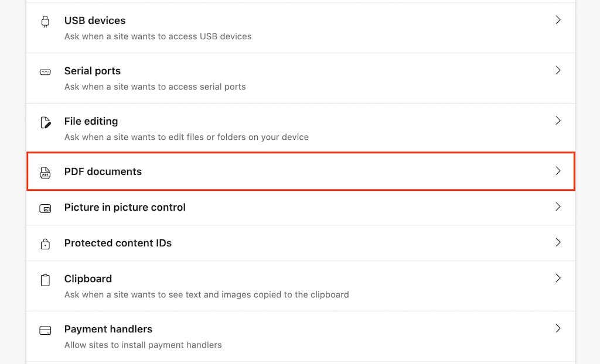Click the chevron beside PDF documents
The height and width of the screenshot is (364, 600).
[x=558, y=171]
